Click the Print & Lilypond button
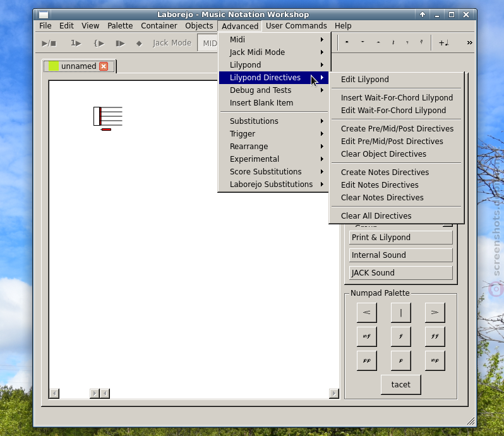504x436 pixels. click(401, 238)
